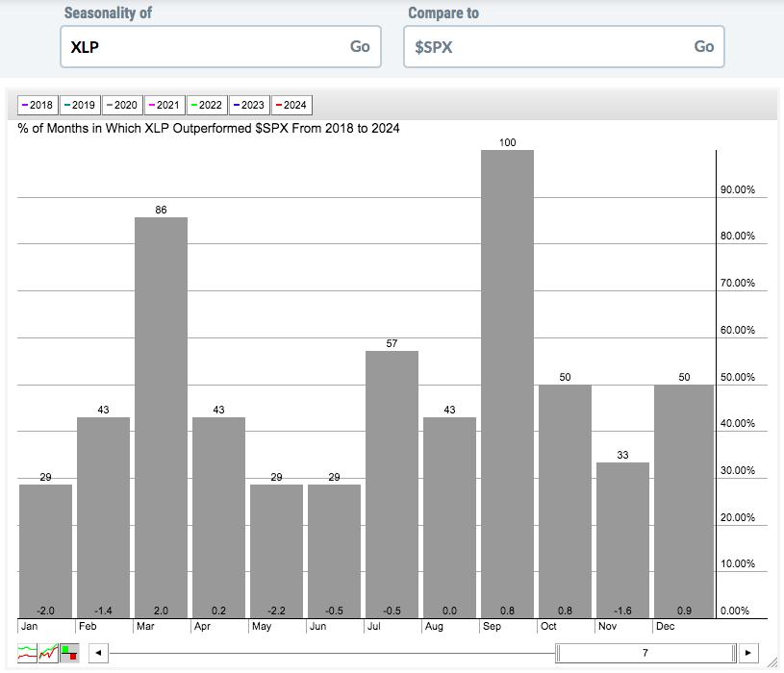Viewport: 784px width, 673px height.
Task: Click the resize grip at chart corner
Action: click(x=772, y=662)
